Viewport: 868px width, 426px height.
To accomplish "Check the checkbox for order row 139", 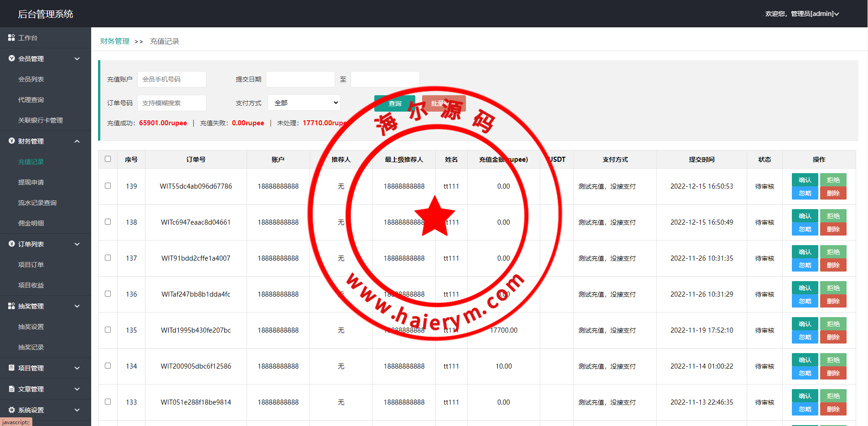I will click(x=108, y=186).
